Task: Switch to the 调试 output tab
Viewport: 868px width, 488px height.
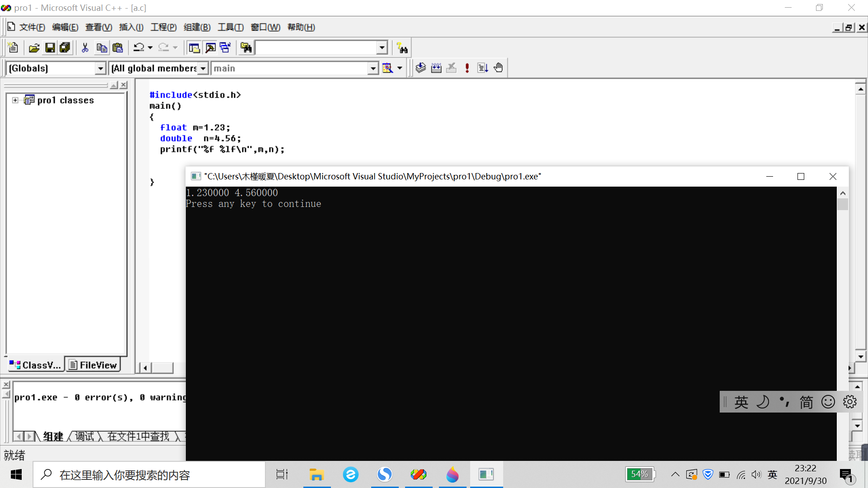Action: (x=85, y=436)
